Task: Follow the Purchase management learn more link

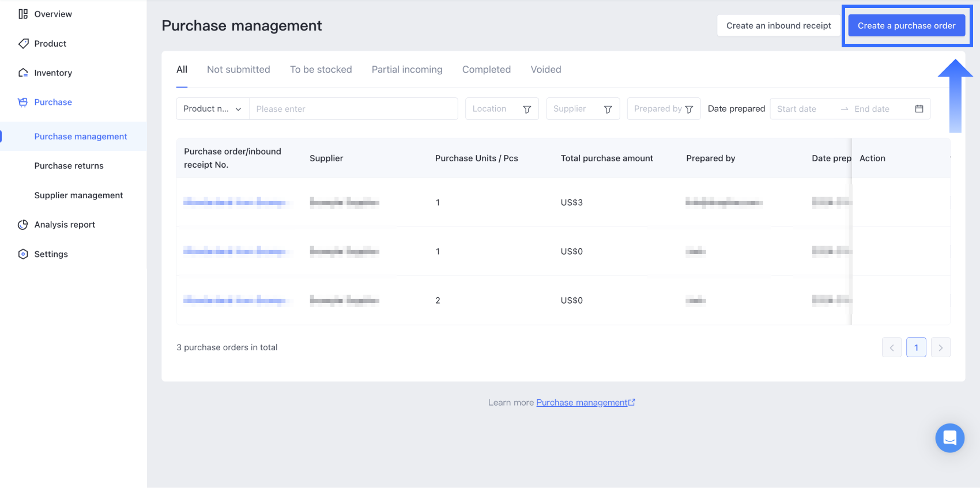Action: 582,402
